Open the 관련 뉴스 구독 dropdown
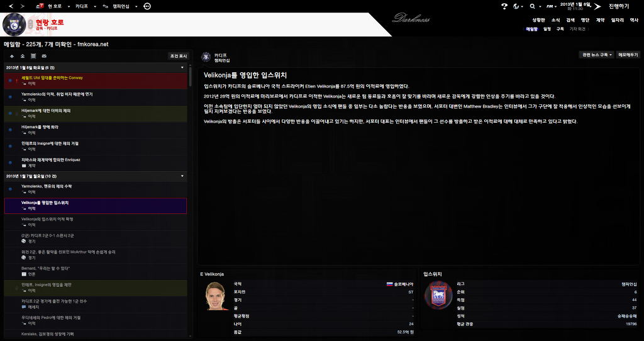This screenshot has width=644, height=341. [597, 55]
